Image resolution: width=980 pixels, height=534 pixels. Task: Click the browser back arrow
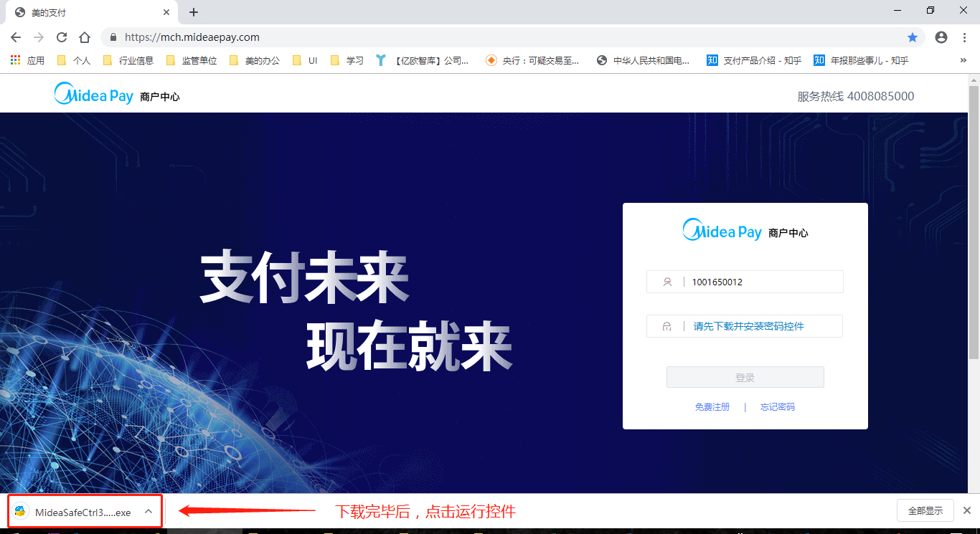(16, 37)
